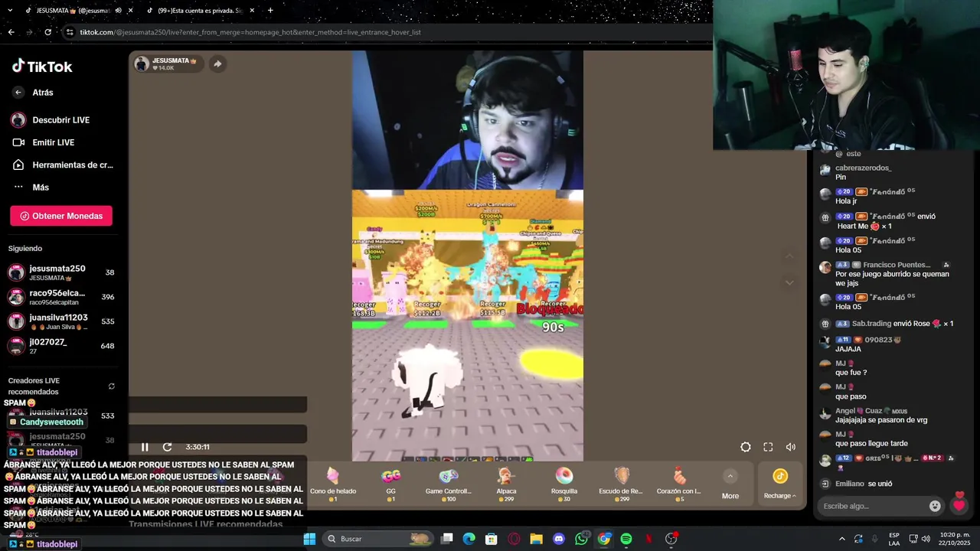Expand More gifts
The image size is (980, 551).
coord(730,484)
